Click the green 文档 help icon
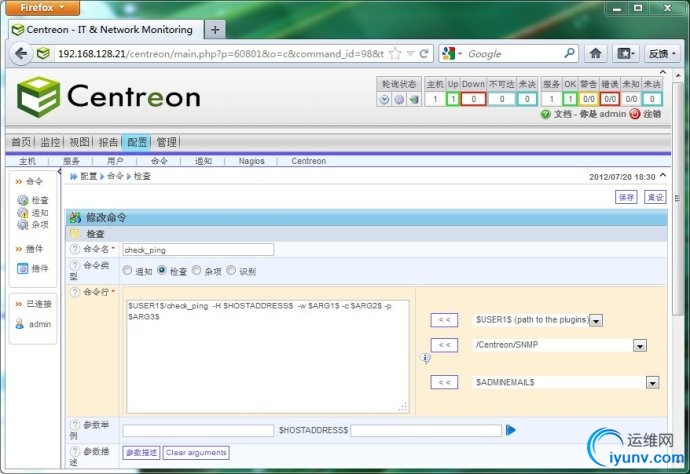 coord(545,114)
